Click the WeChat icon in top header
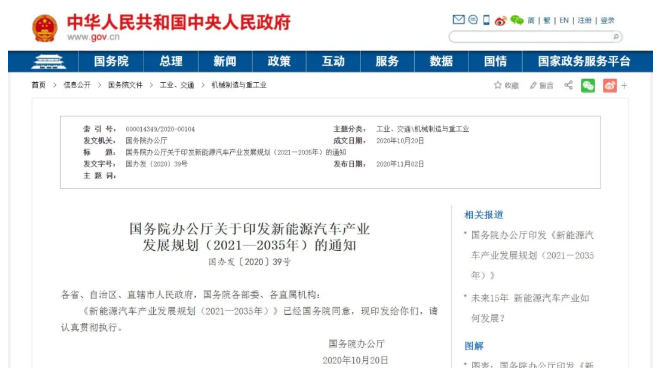This screenshot has height=392, width=663. click(x=517, y=20)
